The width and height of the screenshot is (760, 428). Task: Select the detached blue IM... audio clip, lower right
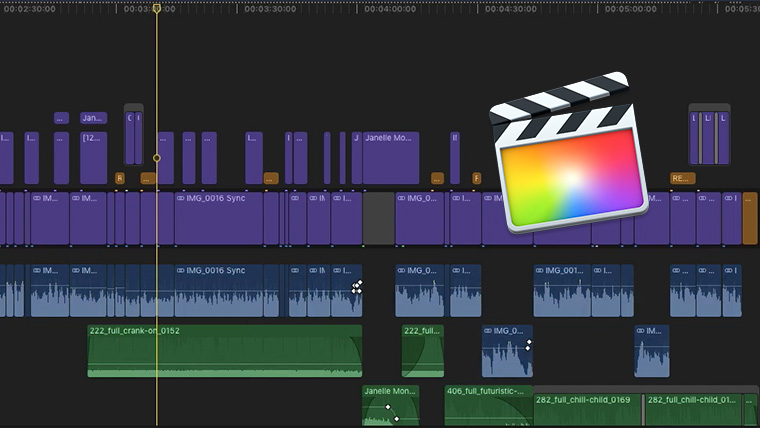[x=652, y=351]
